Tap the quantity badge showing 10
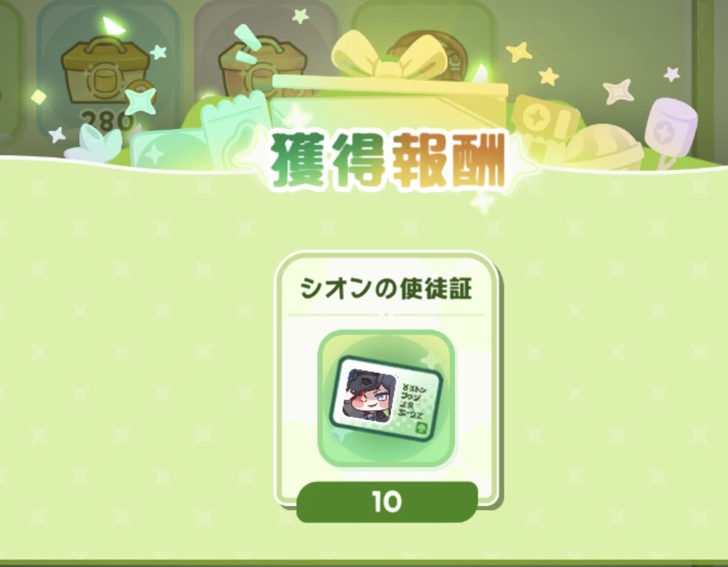Viewport: 728px width, 567px height. (x=387, y=502)
